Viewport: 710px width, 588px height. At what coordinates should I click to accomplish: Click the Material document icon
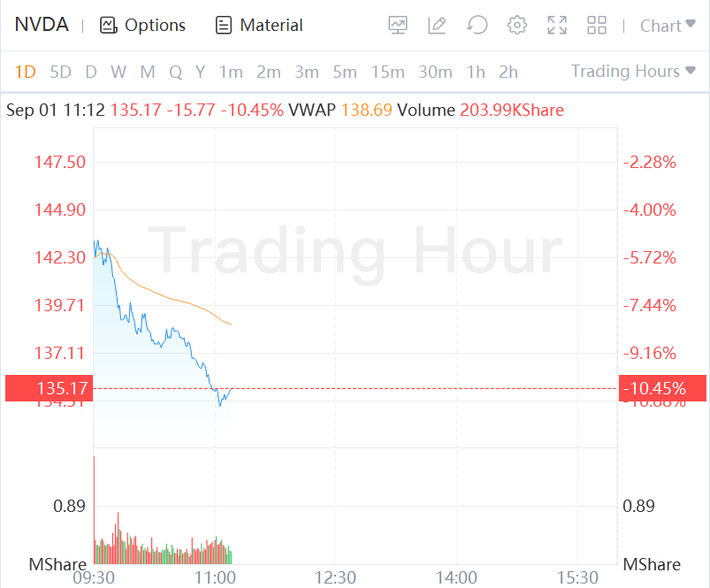click(x=224, y=26)
